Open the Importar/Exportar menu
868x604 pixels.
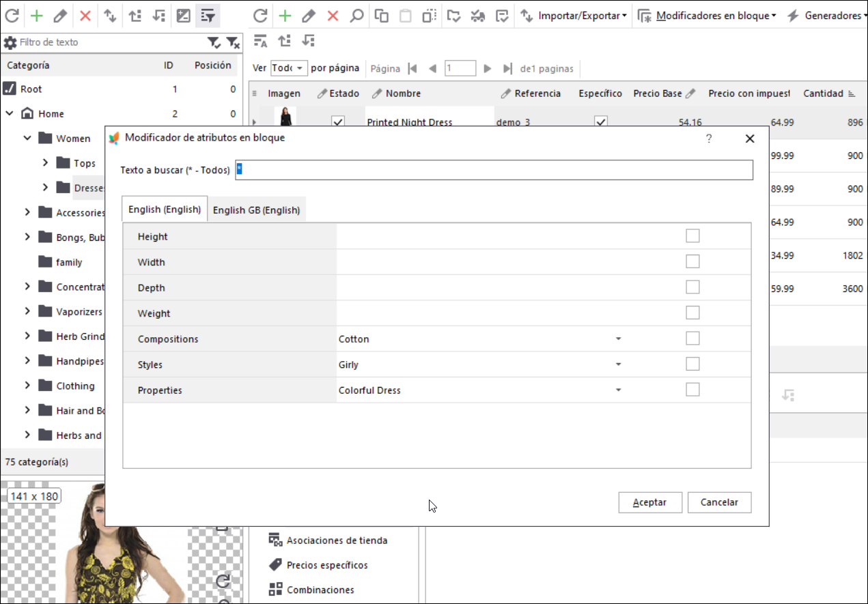[x=574, y=15]
